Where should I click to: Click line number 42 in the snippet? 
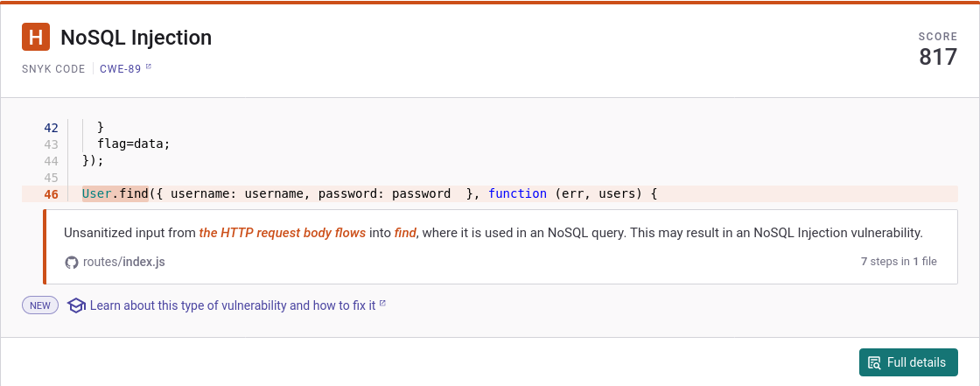pos(51,128)
